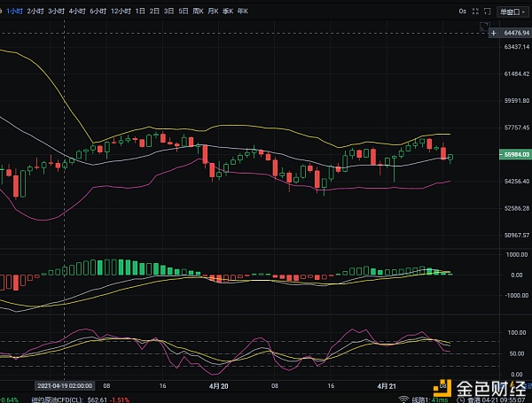Select the 1小时 timeframe tab
Viewport: 532px width, 403px height.
pos(14,12)
